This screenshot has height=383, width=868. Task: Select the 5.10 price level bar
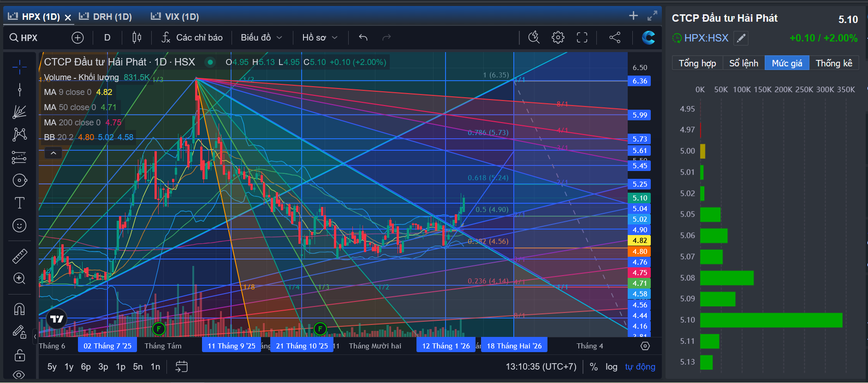[x=771, y=320]
